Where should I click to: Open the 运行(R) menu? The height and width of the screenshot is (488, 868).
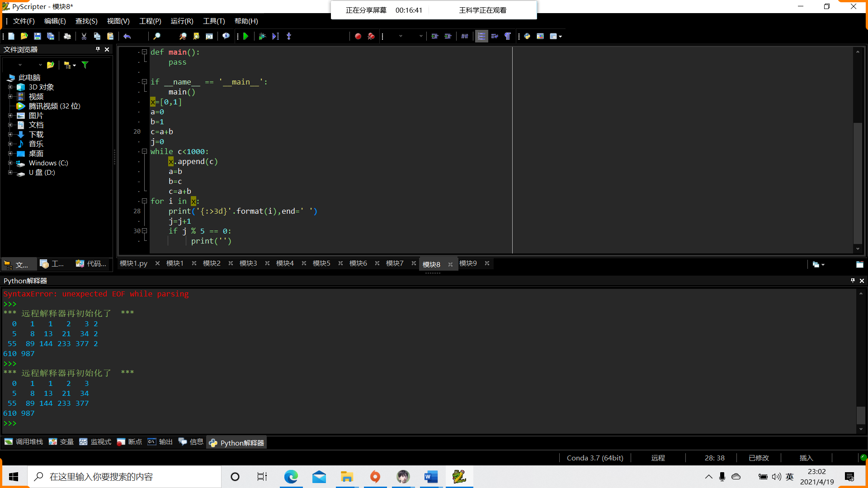click(x=182, y=21)
